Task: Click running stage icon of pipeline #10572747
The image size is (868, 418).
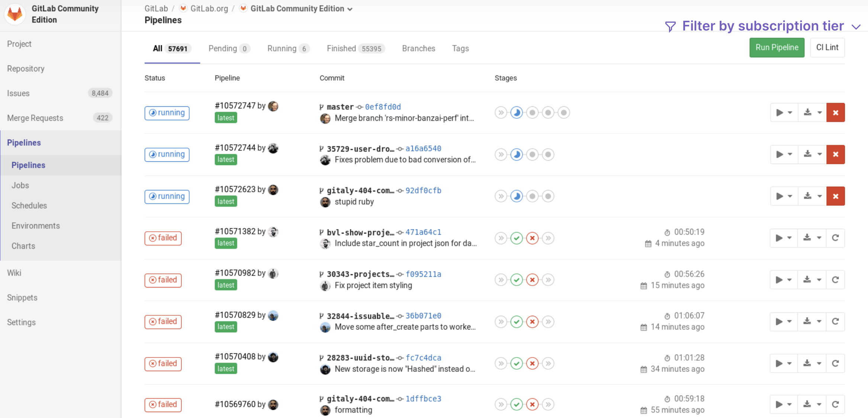Action: pos(517,112)
